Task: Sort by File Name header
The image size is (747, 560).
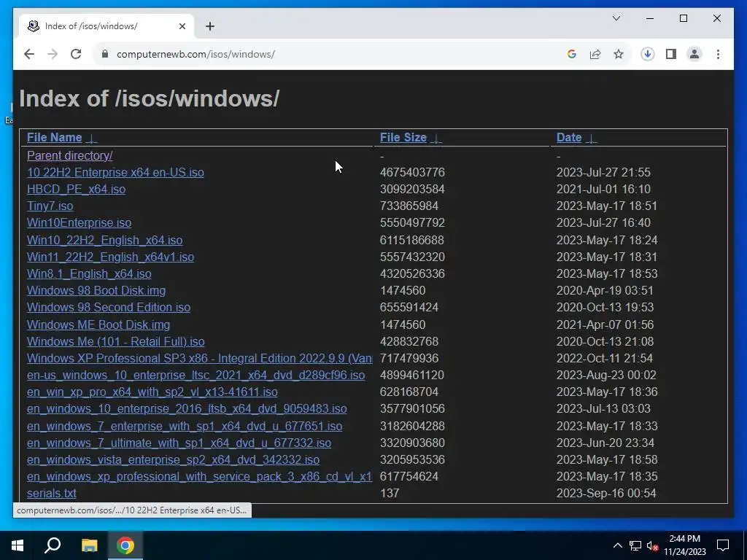Action: point(54,138)
